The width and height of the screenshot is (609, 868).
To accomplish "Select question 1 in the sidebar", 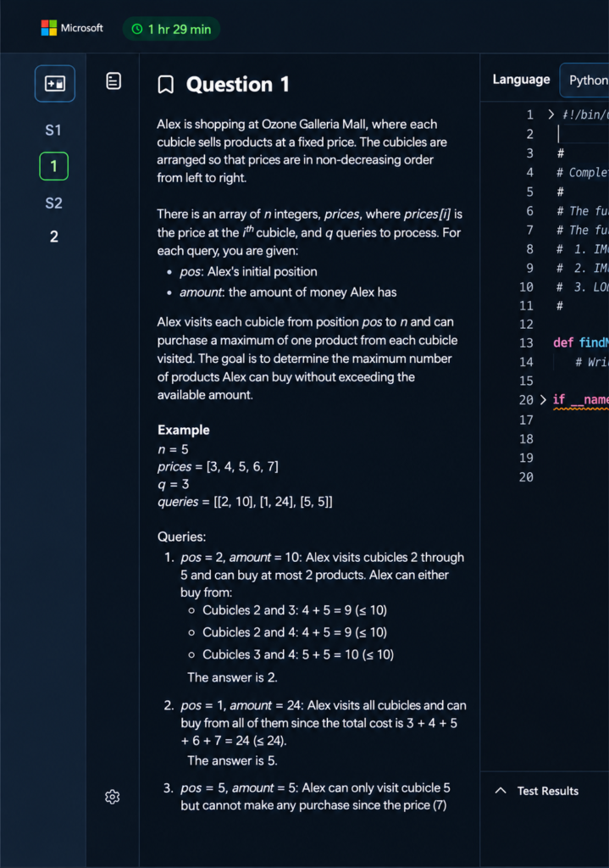I will click(53, 166).
